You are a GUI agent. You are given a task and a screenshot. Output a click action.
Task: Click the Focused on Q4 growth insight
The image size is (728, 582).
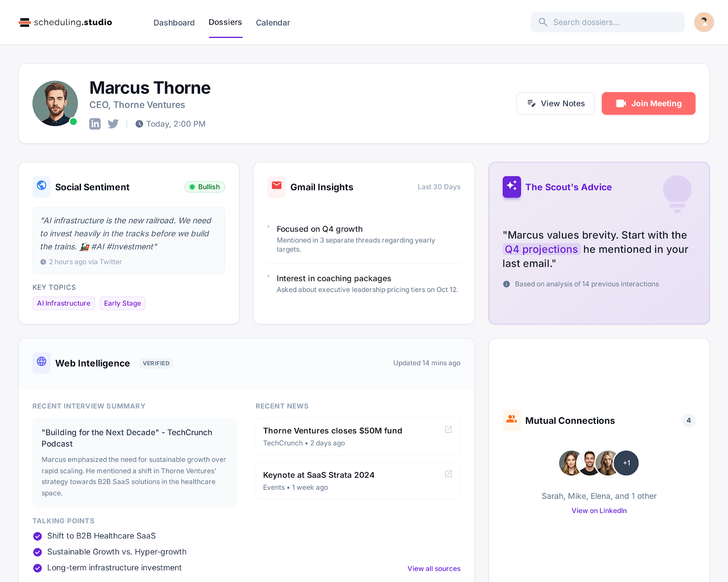tap(319, 229)
